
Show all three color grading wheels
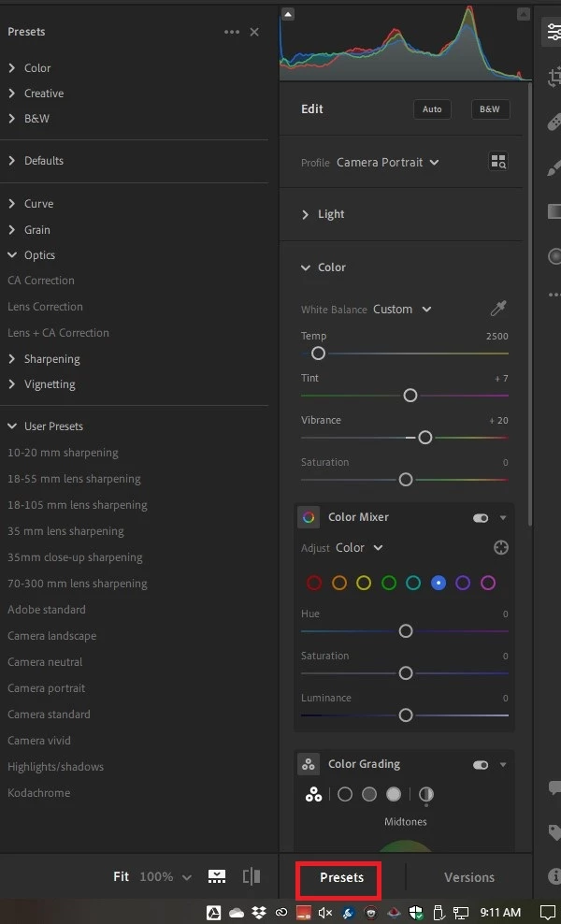coord(313,795)
